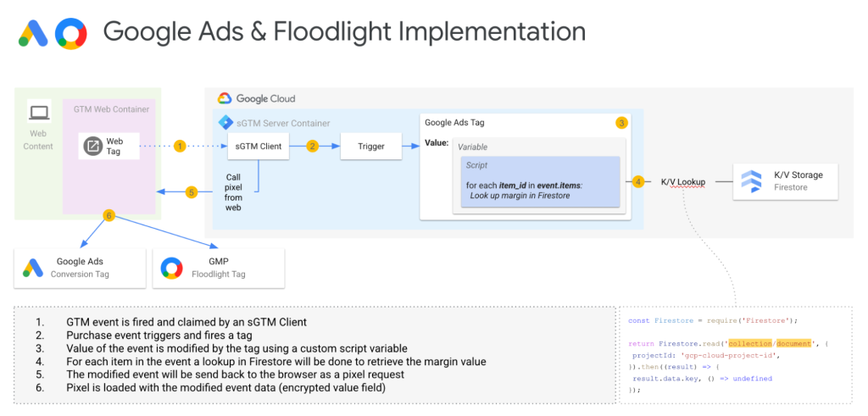Screen dimensions: 868x416
Task: Click the title 'Google Ads & Floodlight Implementation'
Action: tap(344, 31)
